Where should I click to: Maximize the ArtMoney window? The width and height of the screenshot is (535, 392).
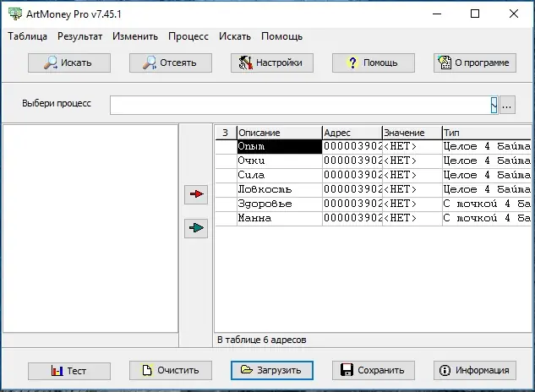(475, 14)
